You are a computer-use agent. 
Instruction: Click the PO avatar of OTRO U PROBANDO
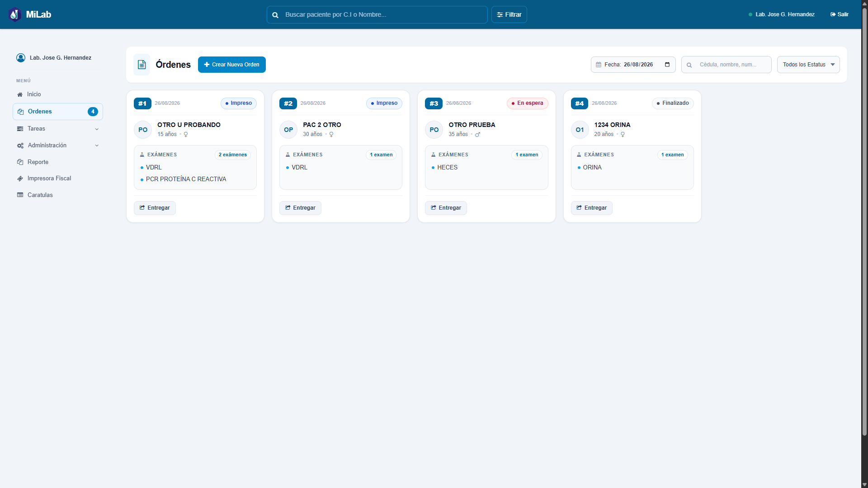pyautogui.click(x=143, y=130)
